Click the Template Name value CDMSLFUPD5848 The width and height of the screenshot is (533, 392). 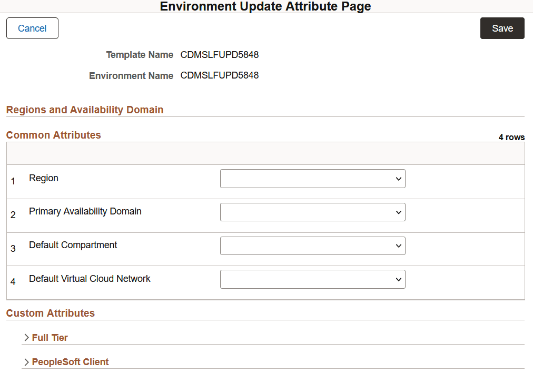point(219,55)
